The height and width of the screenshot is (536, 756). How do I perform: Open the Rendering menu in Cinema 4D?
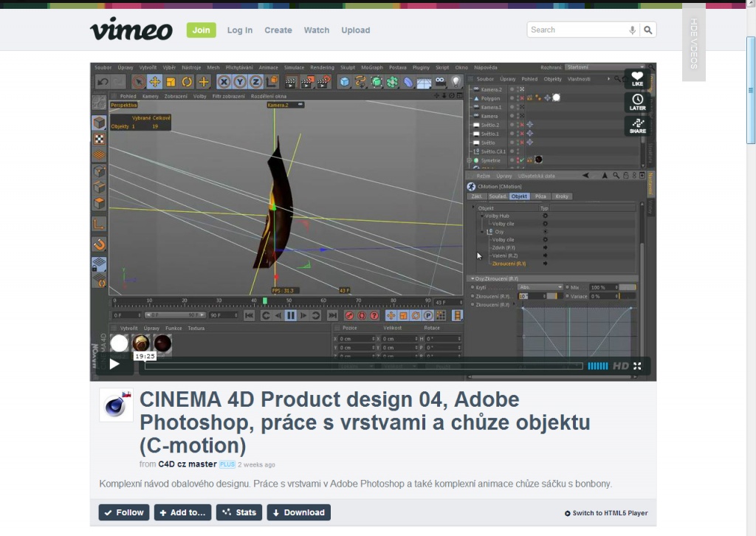click(x=322, y=67)
